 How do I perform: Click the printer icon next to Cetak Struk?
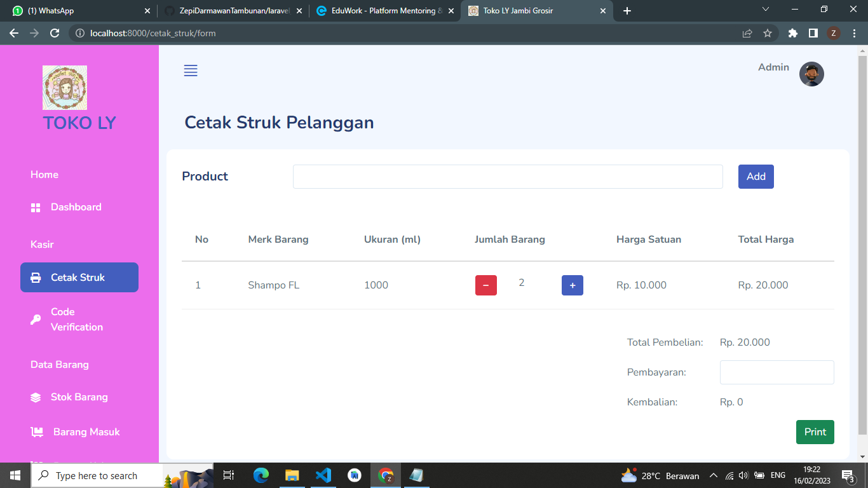(x=37, y=277)
